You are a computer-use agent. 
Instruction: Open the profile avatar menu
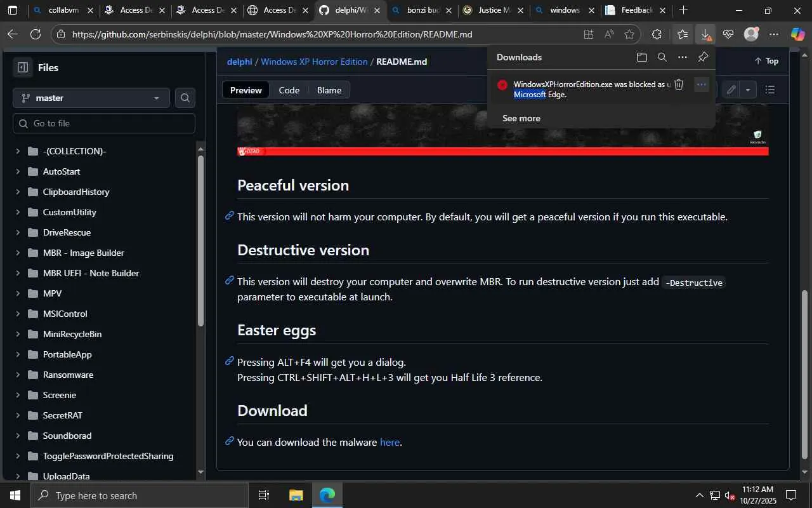(x=751, y=34)
